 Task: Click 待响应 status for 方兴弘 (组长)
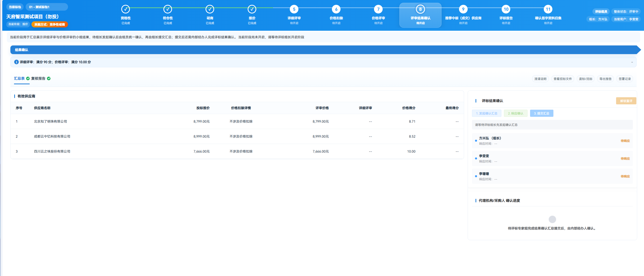point(625,141)
